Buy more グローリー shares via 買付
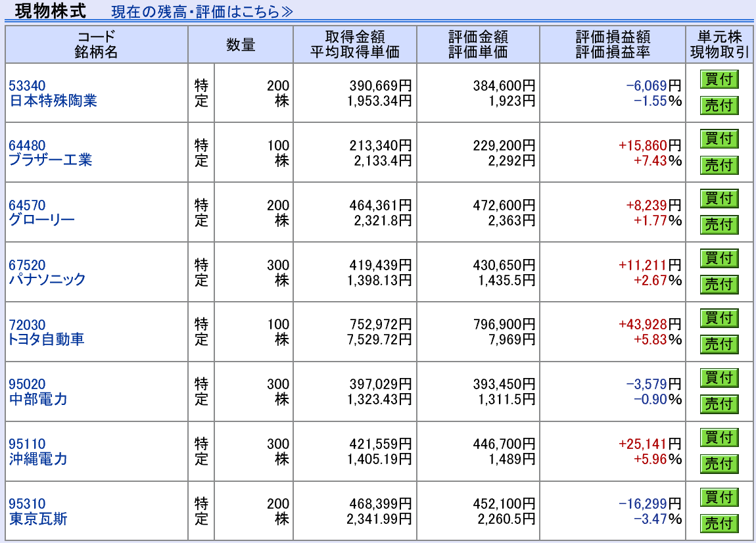The image size is (756, 543). 719,198
